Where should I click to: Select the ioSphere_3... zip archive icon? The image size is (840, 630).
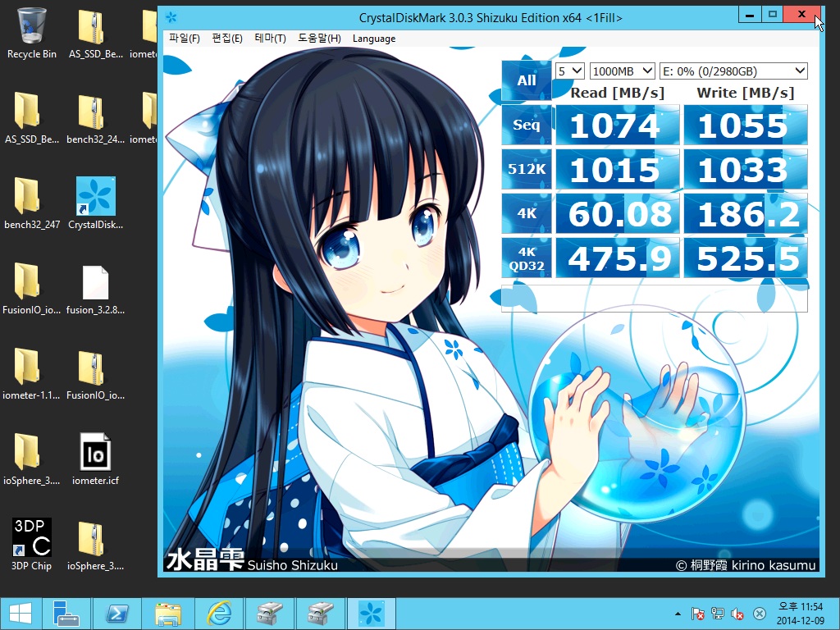coord(95,545)
